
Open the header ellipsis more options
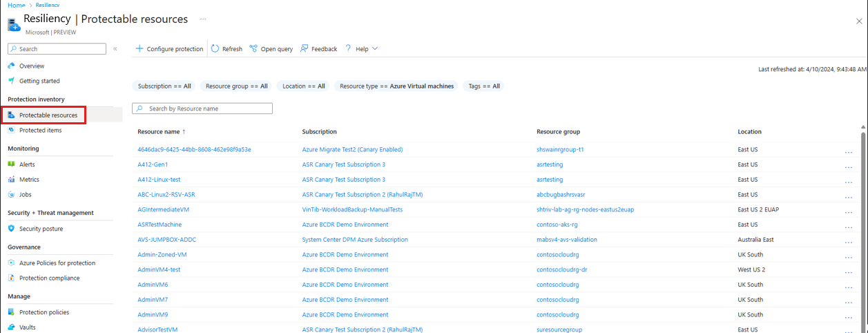coord(202,19)
